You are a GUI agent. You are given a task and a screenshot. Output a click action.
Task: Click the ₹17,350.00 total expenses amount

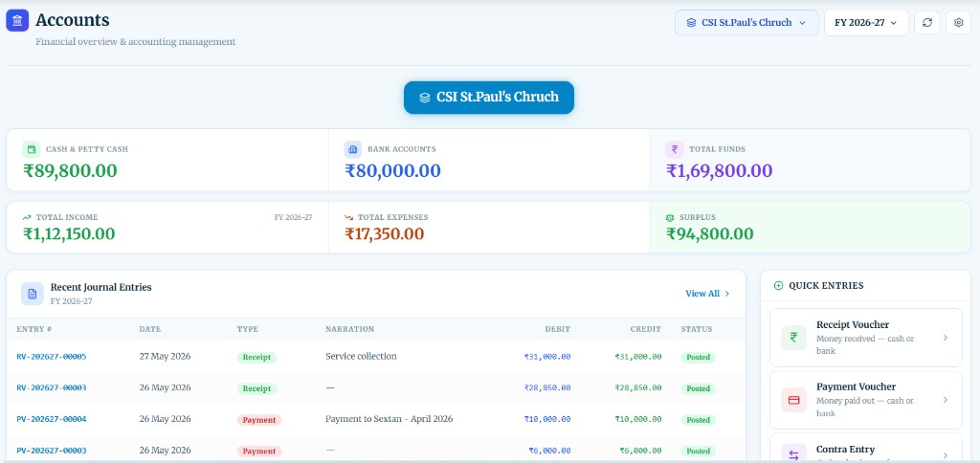click(385, 234)
